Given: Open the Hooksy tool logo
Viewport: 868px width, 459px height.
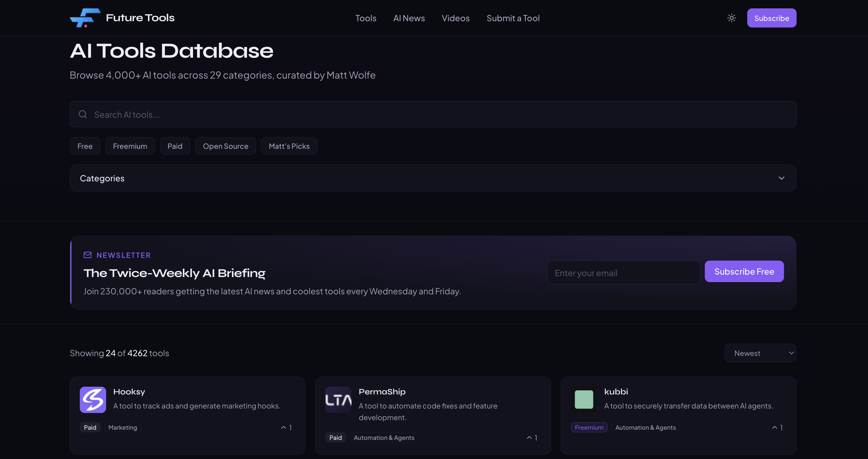Looking at the screenshot, I should (x=93, y=400).
